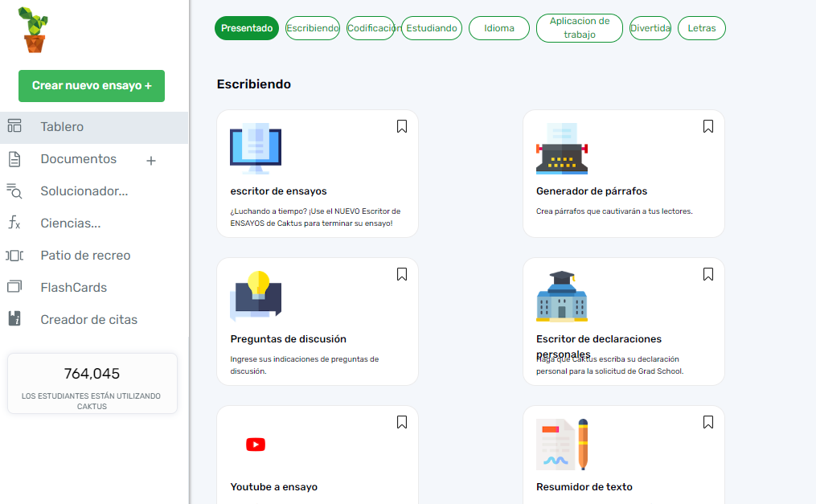The image size is (816, 504).
Task: Open the Resumidor de texto card
Action: 623,455
